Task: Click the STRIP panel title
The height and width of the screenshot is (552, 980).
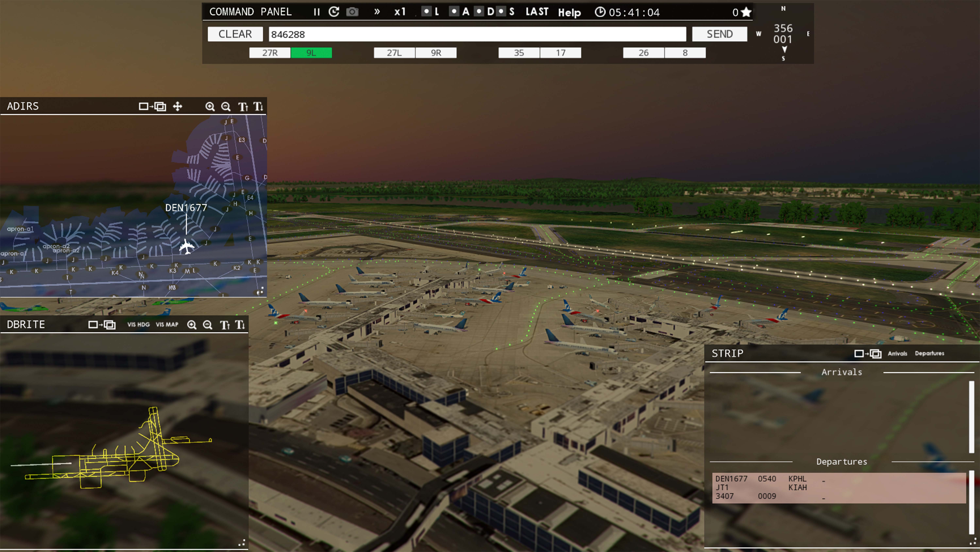Action: [x=727, y=354]
